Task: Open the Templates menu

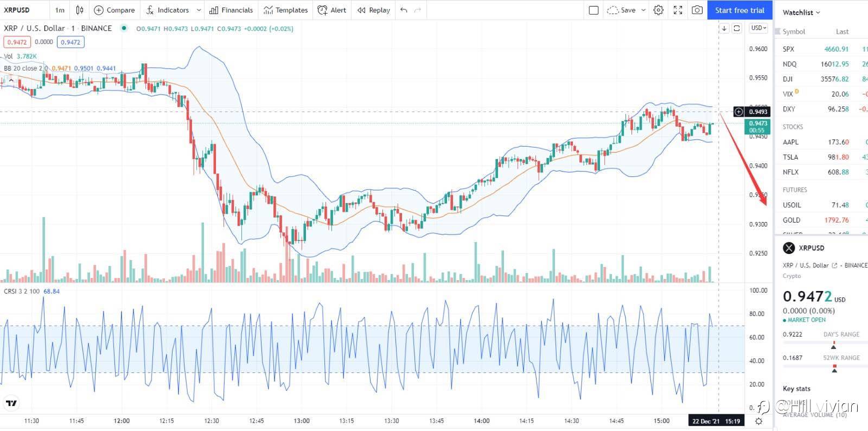Action: click(285, 10)
